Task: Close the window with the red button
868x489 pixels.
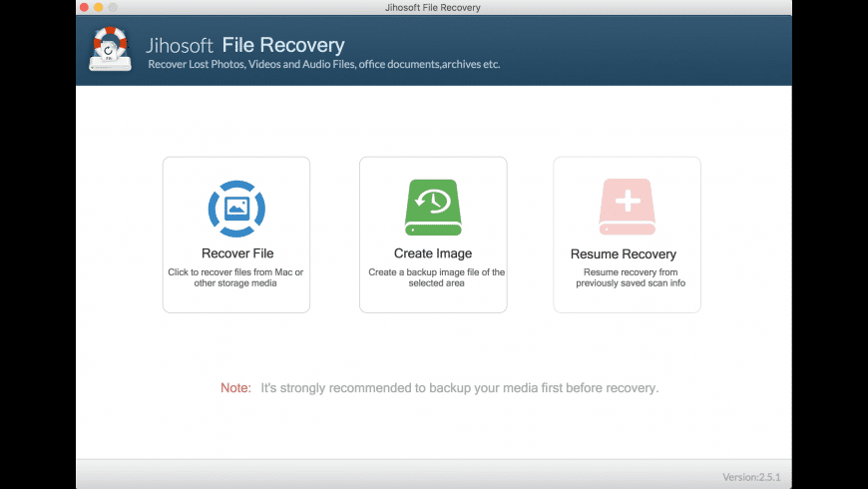Action: tap(84, 7)
